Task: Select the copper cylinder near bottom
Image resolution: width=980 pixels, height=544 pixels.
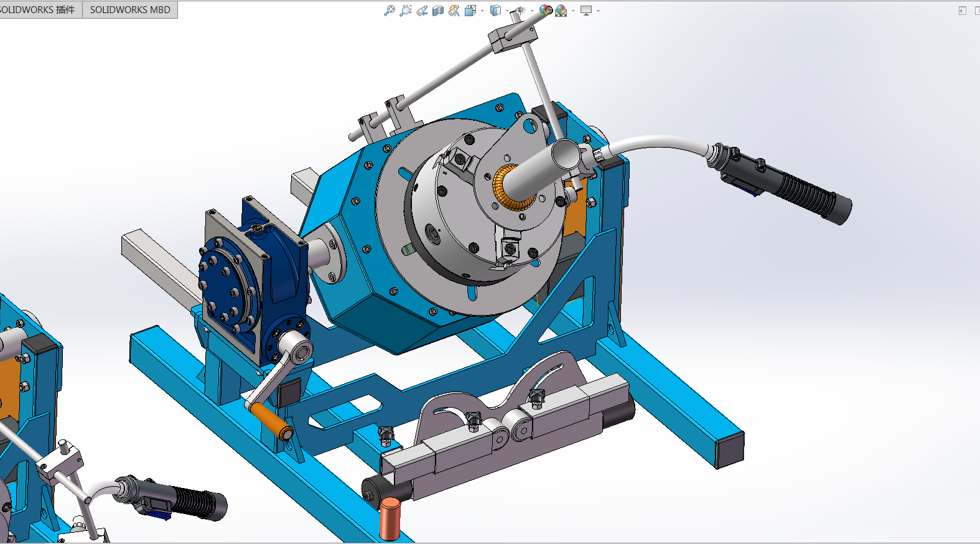Action: (x=390, y=518)
